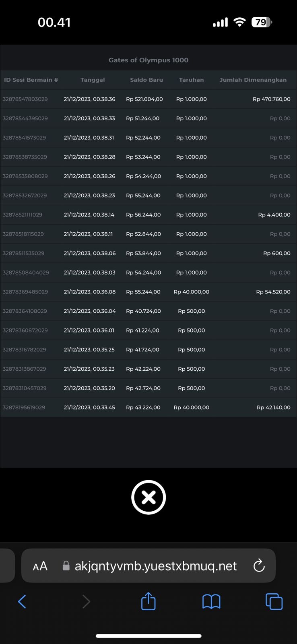Tap the Safari forward arrow
Viewport: 297px width, 644px height.
(x=86, y=602)
